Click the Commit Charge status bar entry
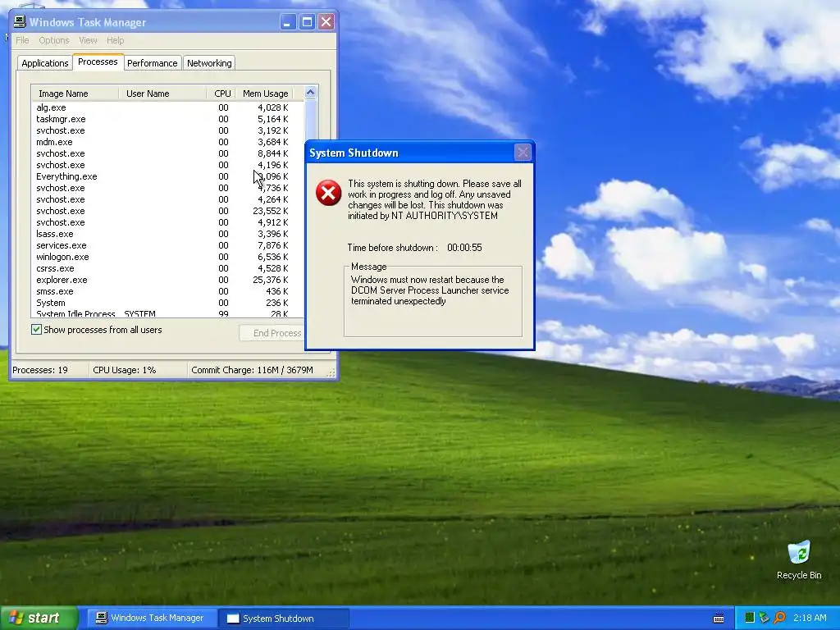 click(252, 370)
